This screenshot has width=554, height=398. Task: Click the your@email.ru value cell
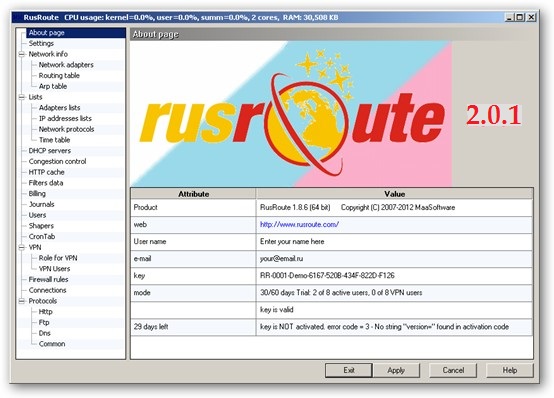(394, 259)
